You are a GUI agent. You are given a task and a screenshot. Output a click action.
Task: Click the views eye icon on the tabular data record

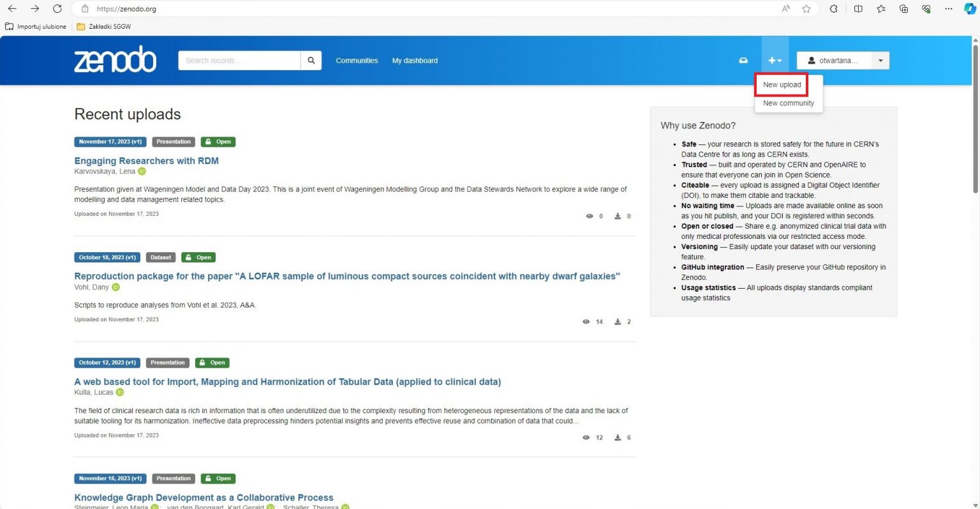point(586,437)
